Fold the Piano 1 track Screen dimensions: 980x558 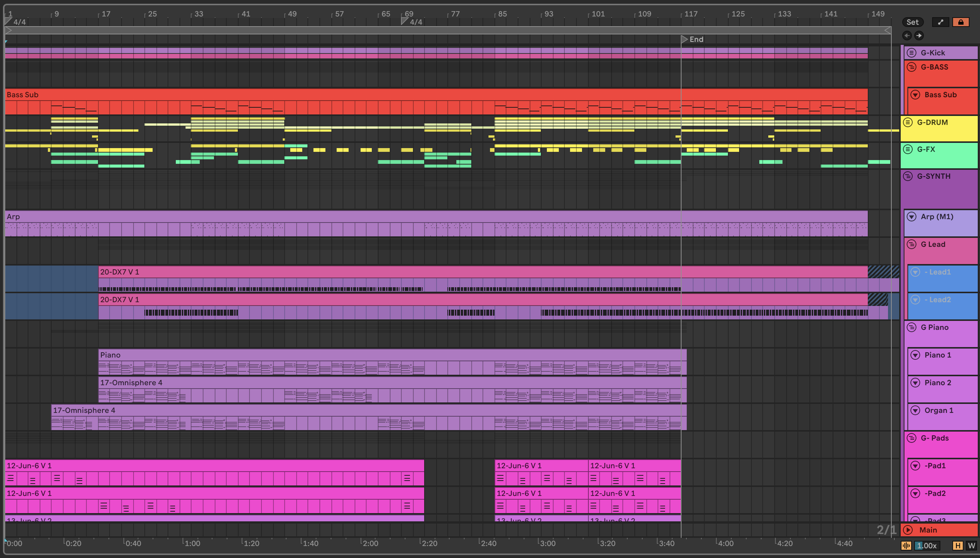(915, 355)
